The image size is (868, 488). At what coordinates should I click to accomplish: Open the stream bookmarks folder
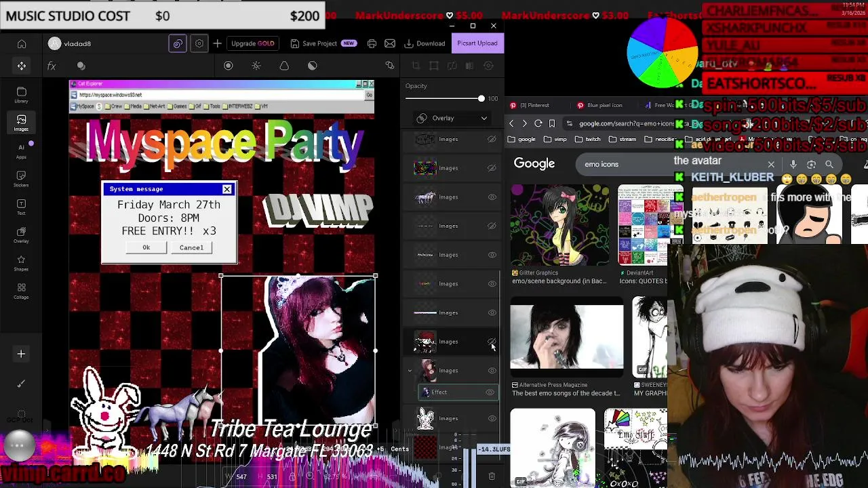point(623,140)
